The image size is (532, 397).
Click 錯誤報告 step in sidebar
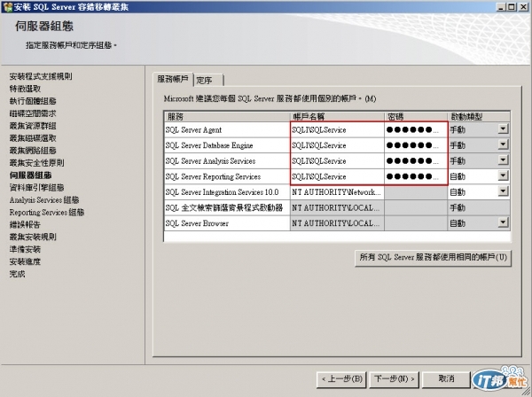(25, 224)
